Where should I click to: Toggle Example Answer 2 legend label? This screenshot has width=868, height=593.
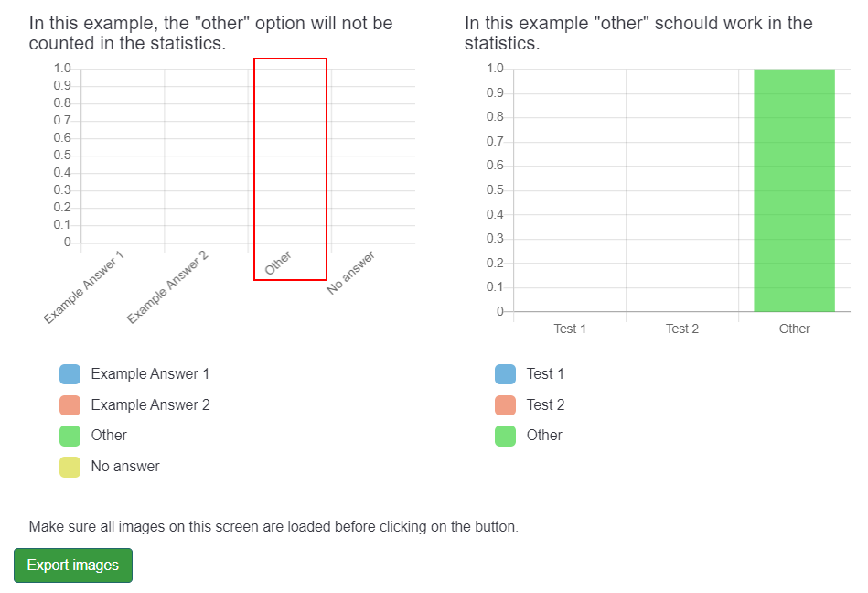(x=150, y=405)
